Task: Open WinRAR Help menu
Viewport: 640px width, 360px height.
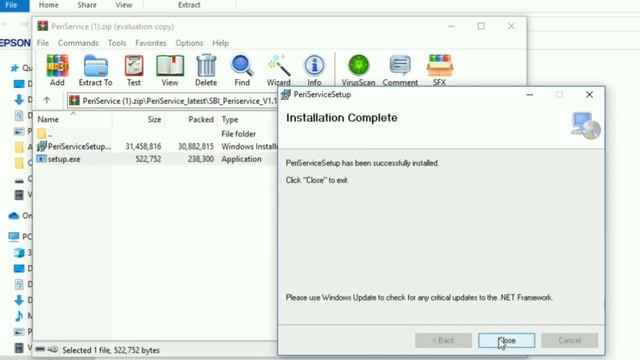Action: tap(220, 43)
